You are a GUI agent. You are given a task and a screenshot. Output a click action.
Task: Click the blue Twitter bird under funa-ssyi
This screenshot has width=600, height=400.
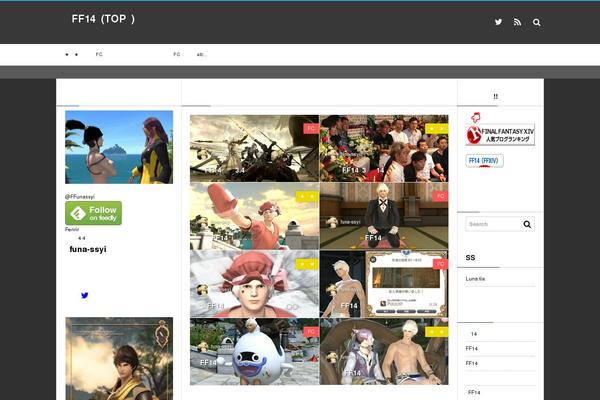[85, 295]
